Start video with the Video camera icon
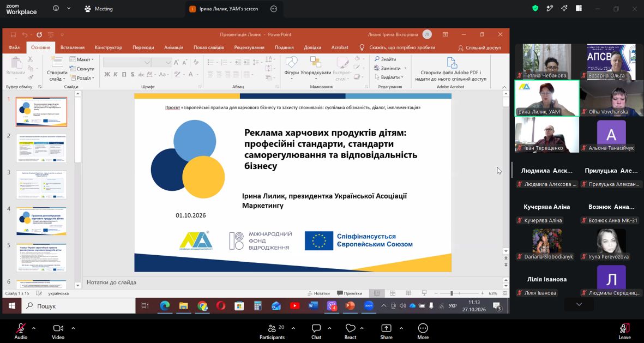The height and width of the screenshot is (343, 644). tap(58, 328)
